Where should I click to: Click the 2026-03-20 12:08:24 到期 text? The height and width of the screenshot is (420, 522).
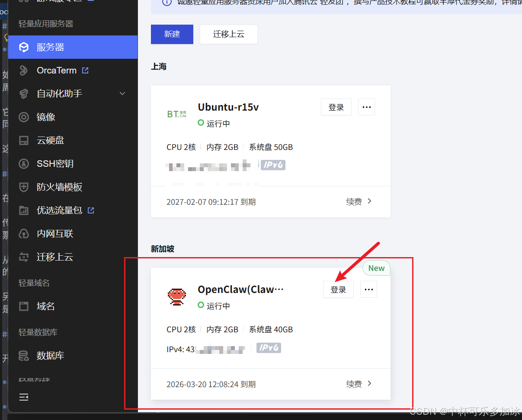[x=211, y=384]
